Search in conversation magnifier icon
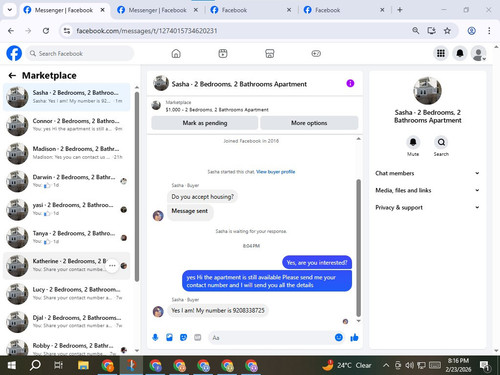The height and width of the screenshot is (375, 500). pyautogui.click(x=441, y=143)
